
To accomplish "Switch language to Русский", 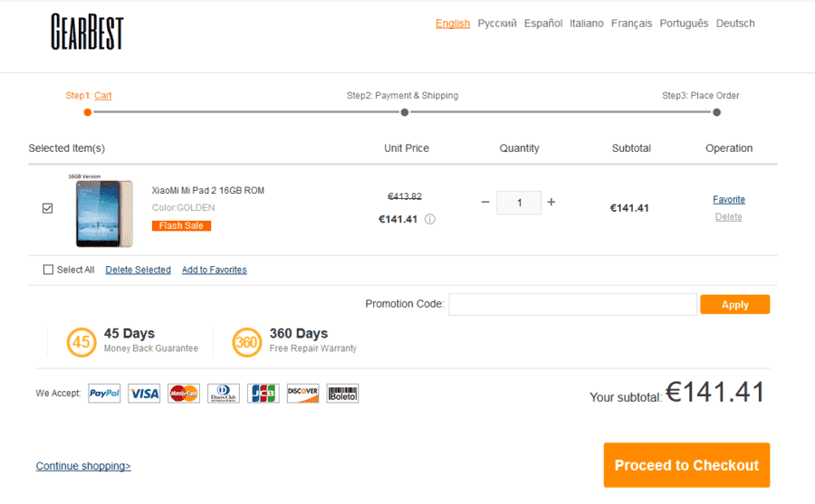I will [x=497, y=24].
